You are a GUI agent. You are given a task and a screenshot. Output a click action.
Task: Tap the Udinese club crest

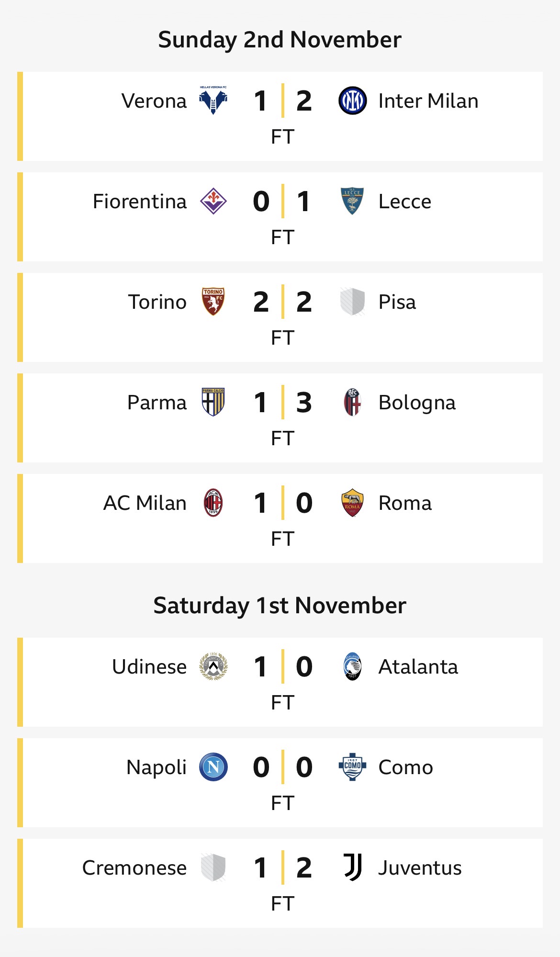point(213,666)
